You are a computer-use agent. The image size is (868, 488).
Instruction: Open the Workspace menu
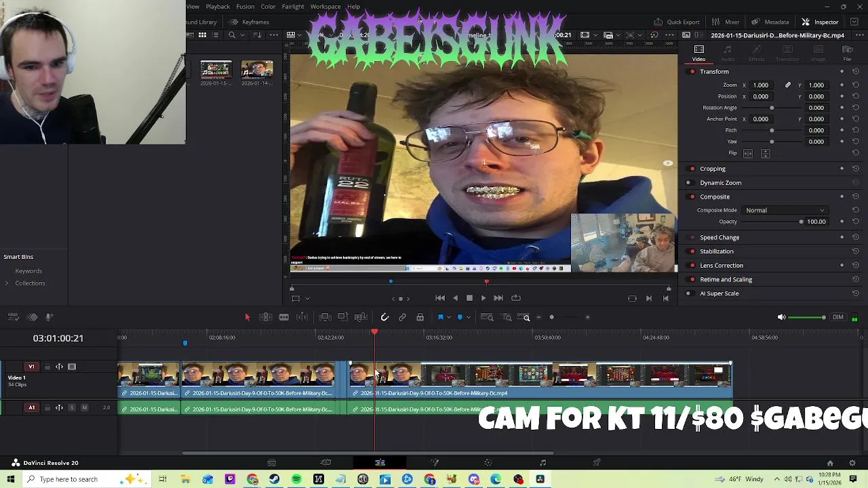325,7
